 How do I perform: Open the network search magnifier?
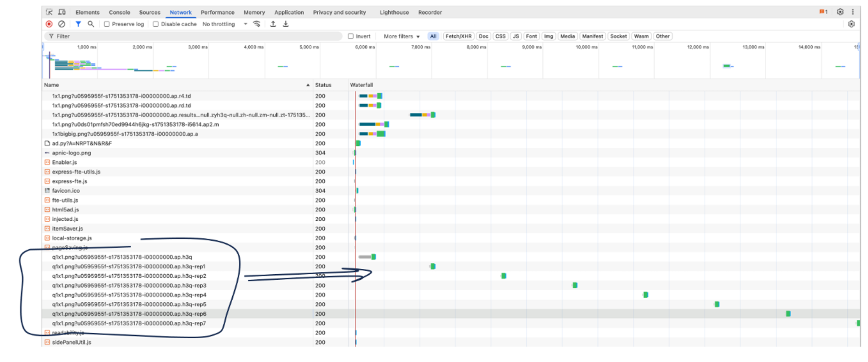click(x=91, y=24)
